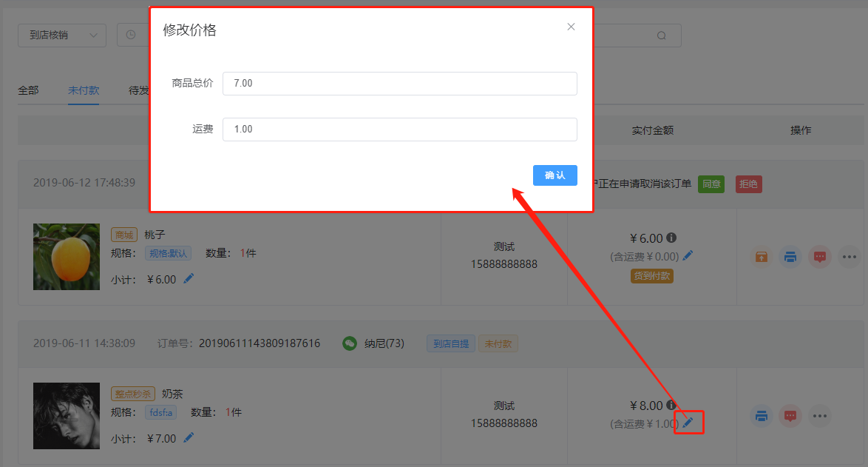Viewport: 868px width, 467px height.
Task: Switch to the 全部 tab
Action: click(28, 90)
